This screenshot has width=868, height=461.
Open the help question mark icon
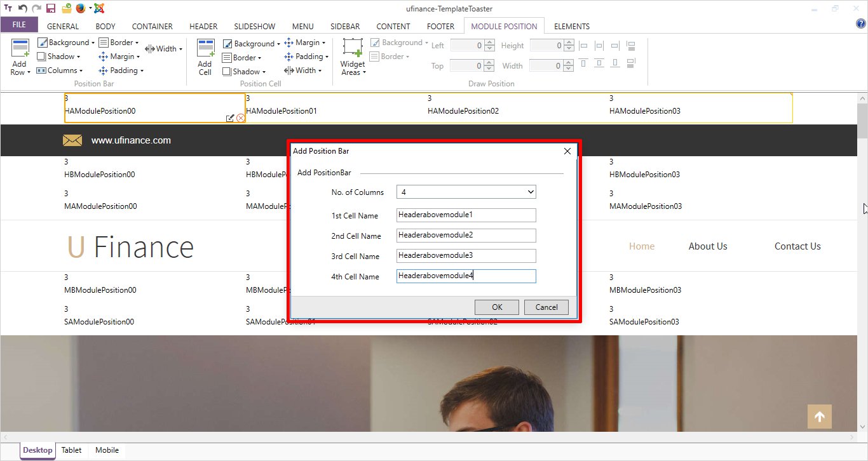861,24
